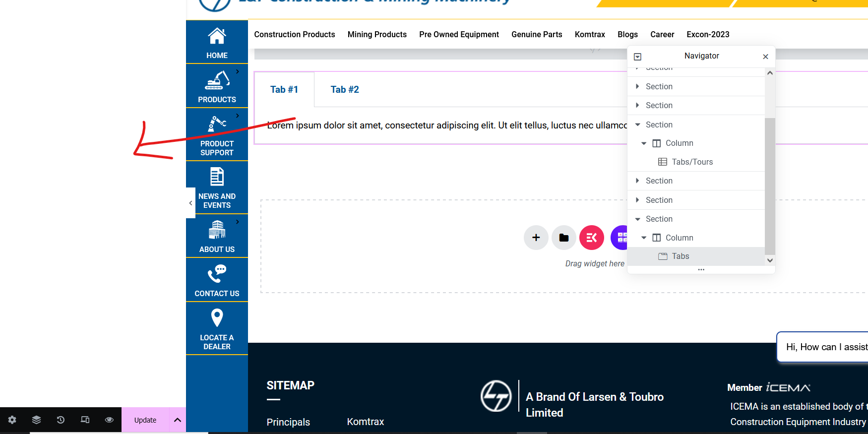Click the News and Events document icon

[217, 177]
